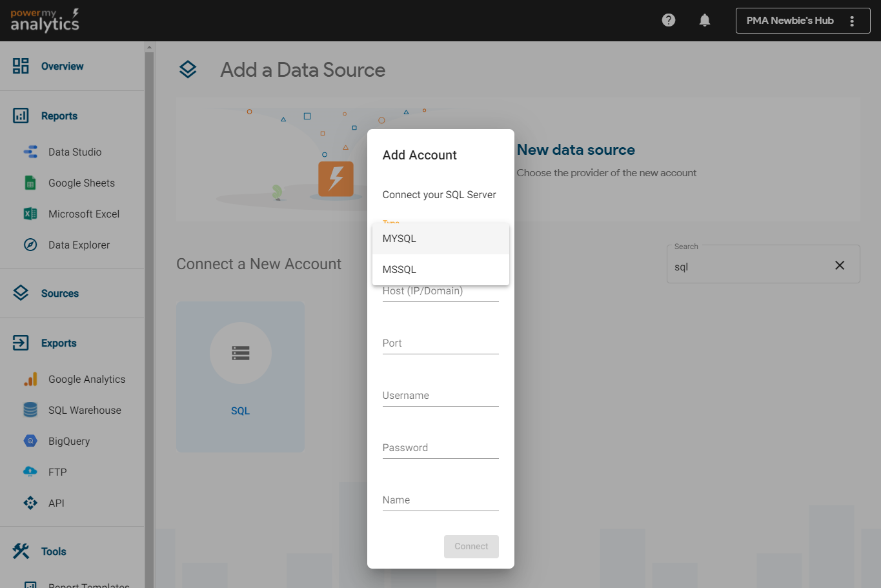The image size is (881, 588).
Task: Click the Data Studio icon in sidebar
Action: (x=30, y=152)
